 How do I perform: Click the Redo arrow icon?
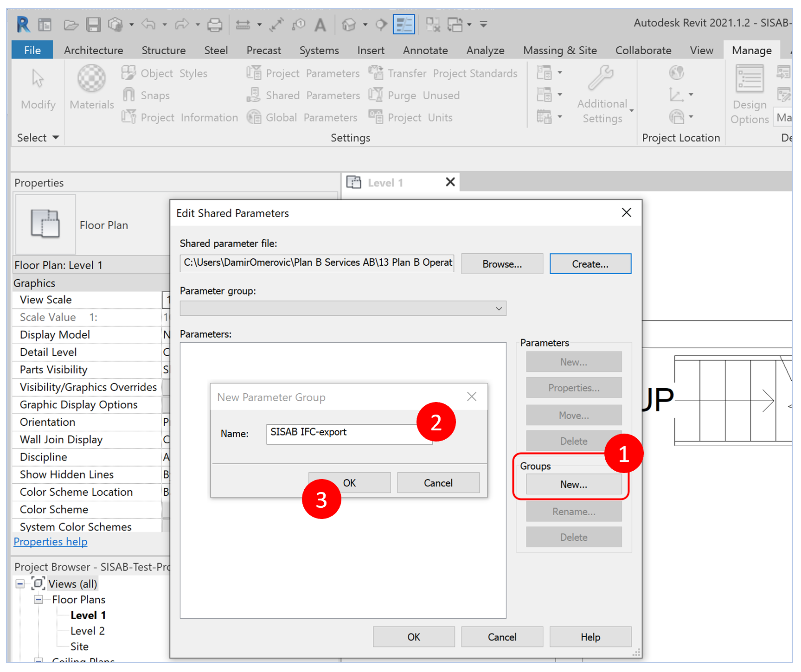point(182,24)
